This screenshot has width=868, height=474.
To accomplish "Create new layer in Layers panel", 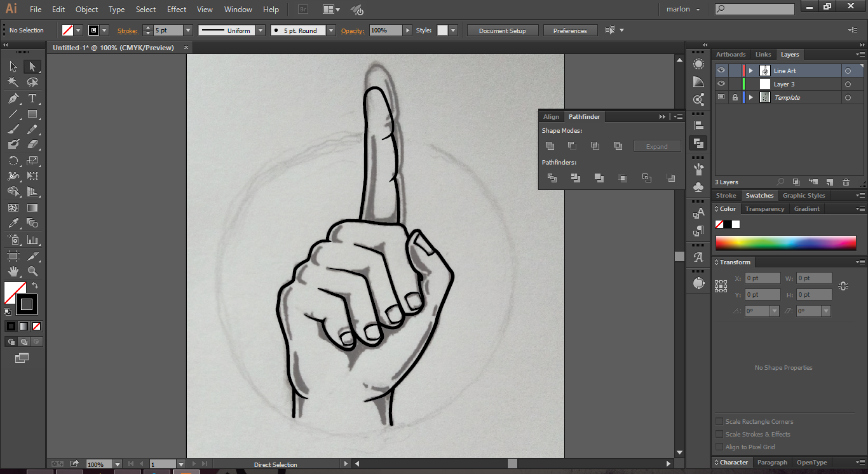I will click(x=829, y=182).
